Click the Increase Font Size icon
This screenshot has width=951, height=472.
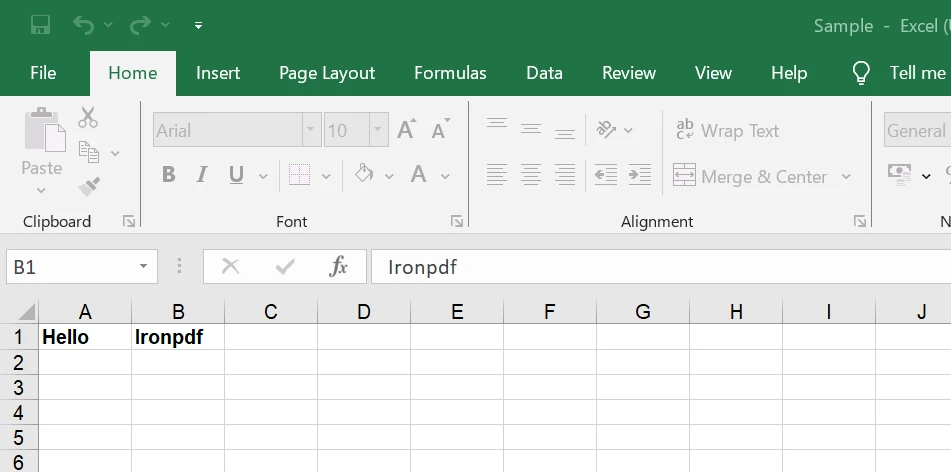pyautogui.click(x=406, y=130)
